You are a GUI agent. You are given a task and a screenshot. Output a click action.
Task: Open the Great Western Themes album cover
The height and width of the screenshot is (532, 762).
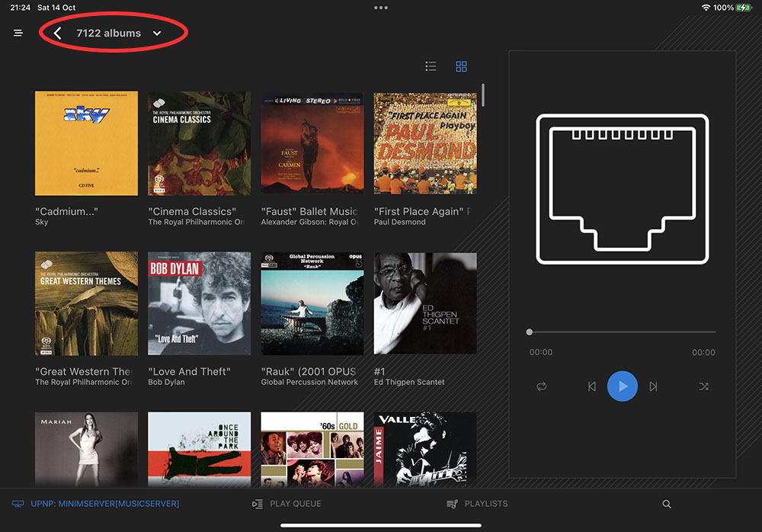pyautogui.click(x=87, y=303)
